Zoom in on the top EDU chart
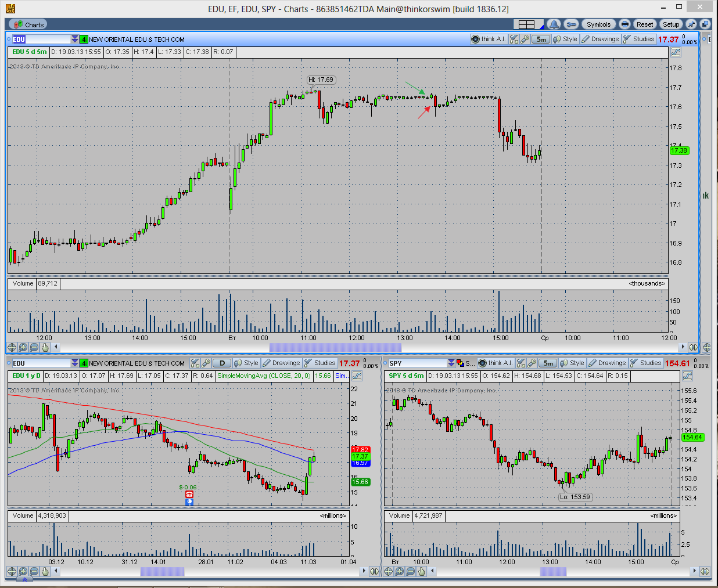 click(x=23, y=347)
